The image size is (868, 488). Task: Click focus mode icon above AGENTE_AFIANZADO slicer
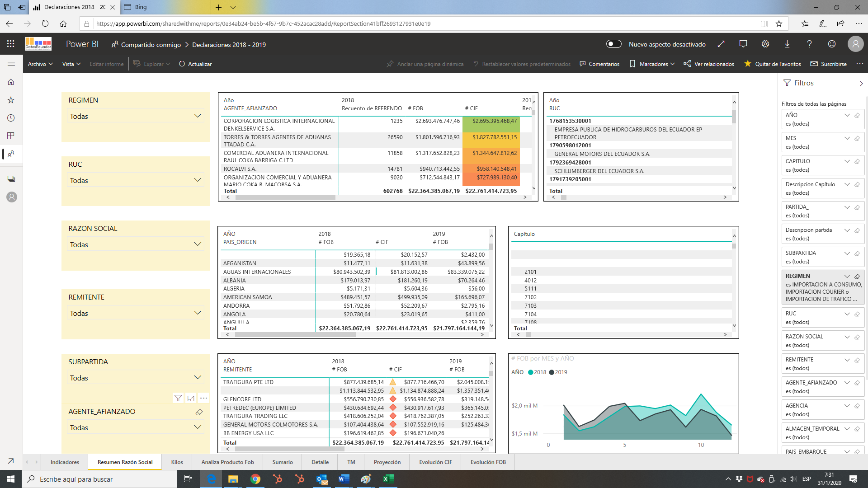[x=191, y=398]
